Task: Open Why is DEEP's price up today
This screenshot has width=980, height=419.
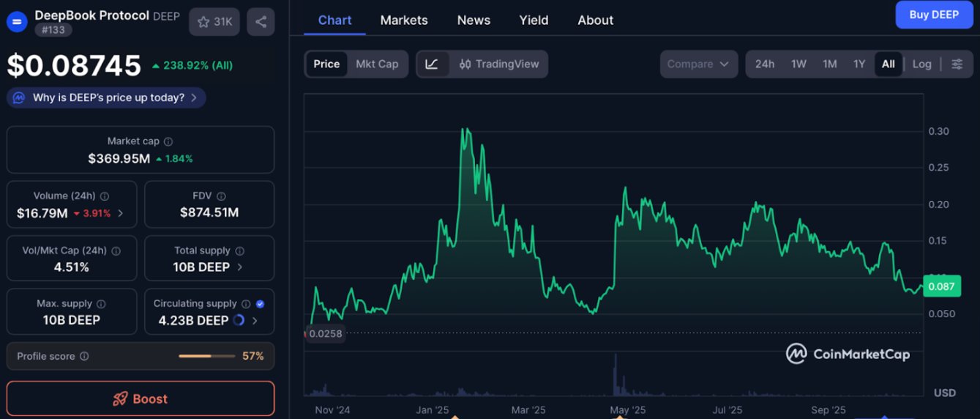Action: tap(107, 97)
